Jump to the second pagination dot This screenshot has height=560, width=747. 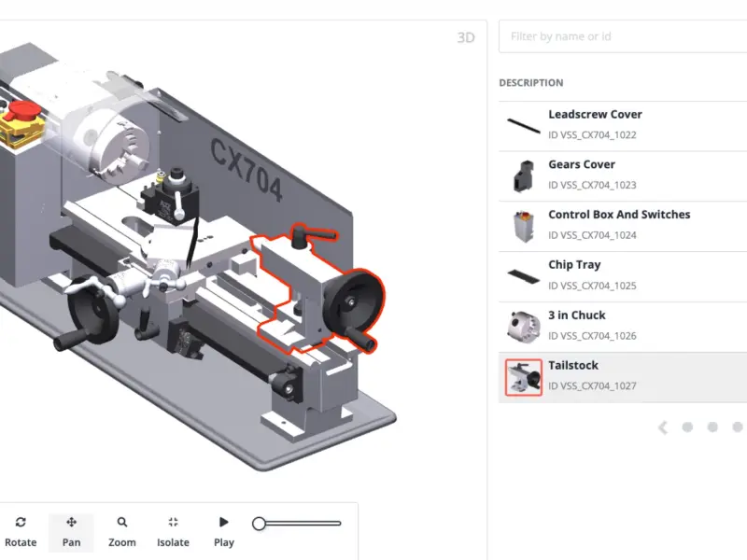click(x=712, y=427)
